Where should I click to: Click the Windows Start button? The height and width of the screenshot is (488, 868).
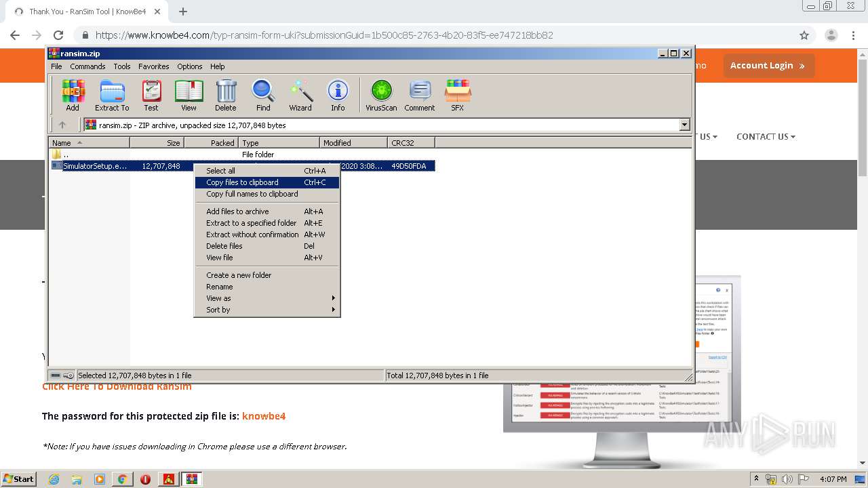pos(18,479)
